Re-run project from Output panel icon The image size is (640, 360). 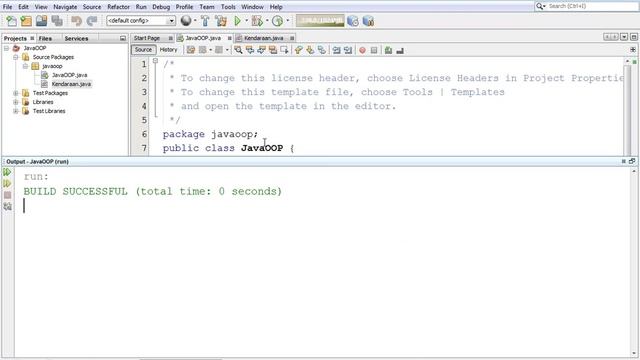[7, 172]
